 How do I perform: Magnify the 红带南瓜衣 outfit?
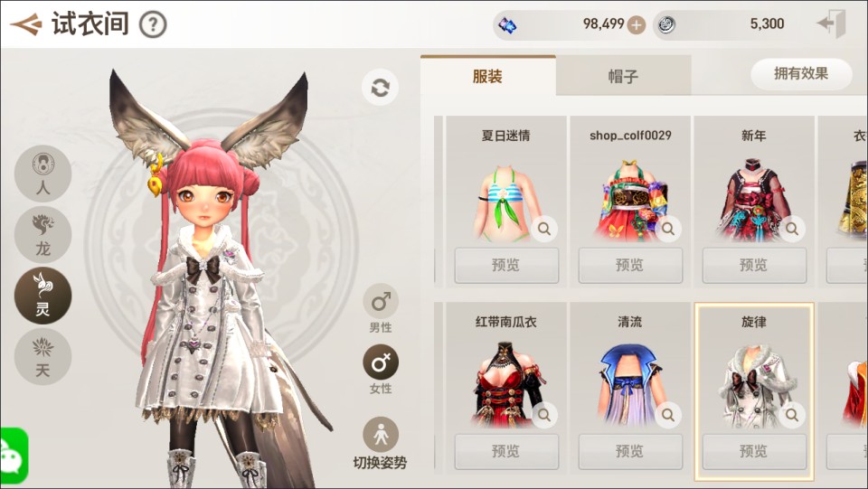coord(544,414)
